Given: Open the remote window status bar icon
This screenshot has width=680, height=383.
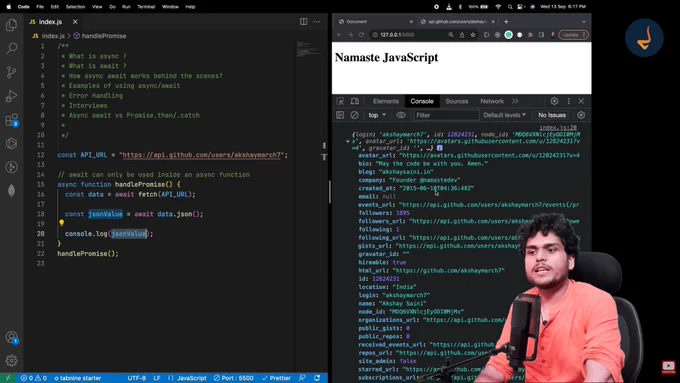Looking at the screenshot, I should coord(8,378).
